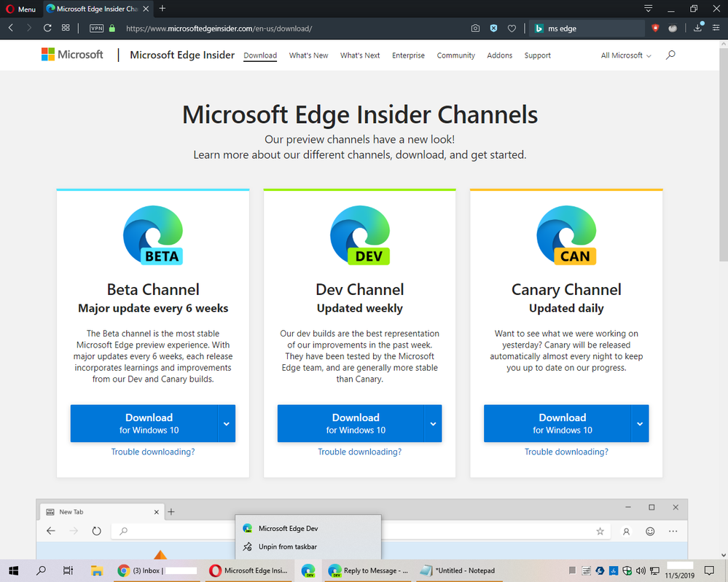Image resolution: width=728 pixels, height=582 pixels.
Task: Open File Explorer from the taskbar
Action: point(97,570)
